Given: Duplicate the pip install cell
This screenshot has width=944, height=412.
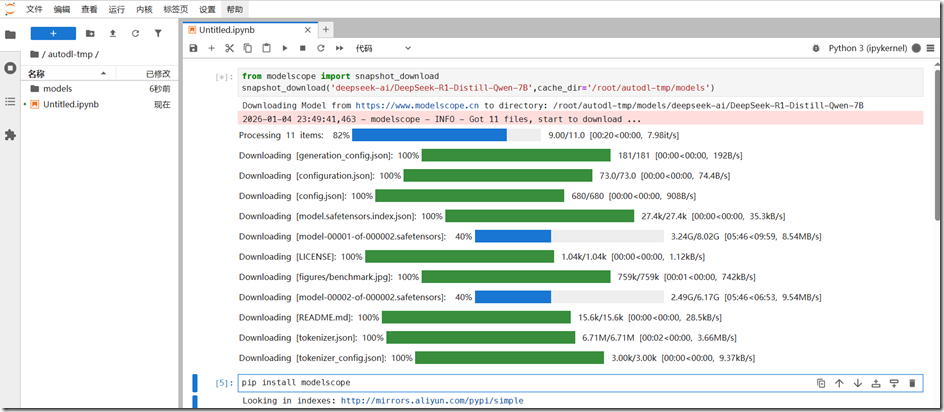Looking at the screenshot, I should [821, 383].
